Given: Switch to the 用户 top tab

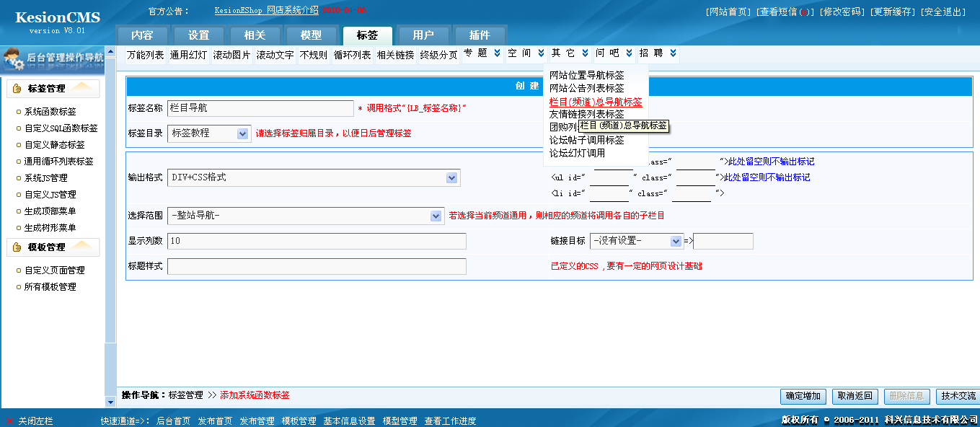Looking at the screenshot, I should tap(423, 35).
